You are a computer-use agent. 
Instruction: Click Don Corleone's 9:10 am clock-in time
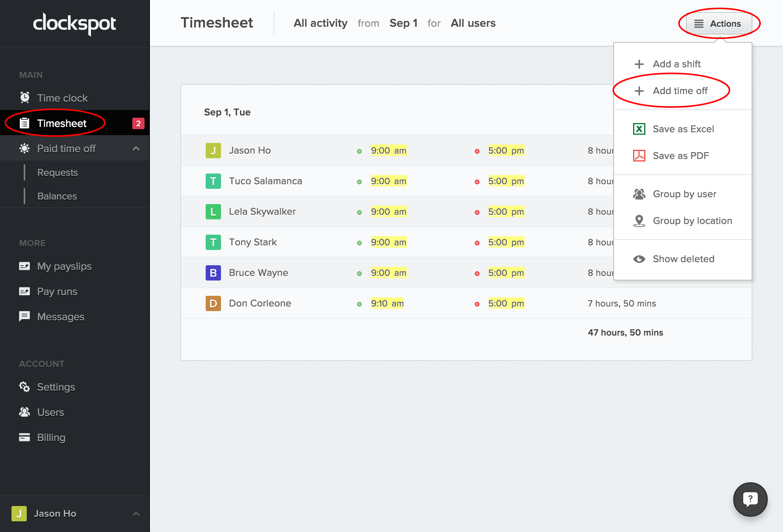[387, 303]
